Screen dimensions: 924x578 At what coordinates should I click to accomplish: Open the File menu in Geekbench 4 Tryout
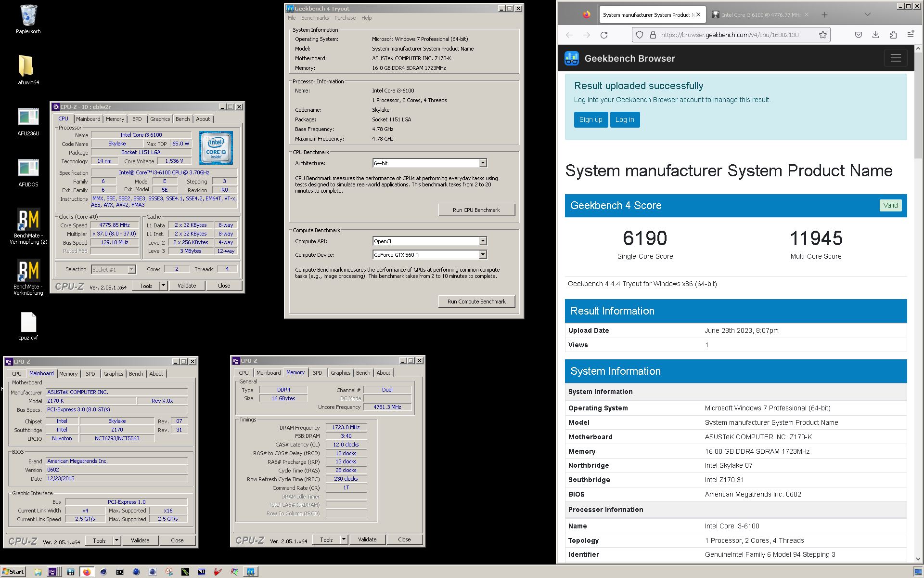292,18
